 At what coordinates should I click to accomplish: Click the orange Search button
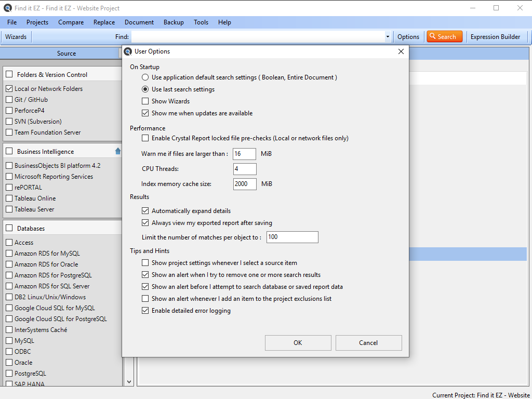(444, 36)
